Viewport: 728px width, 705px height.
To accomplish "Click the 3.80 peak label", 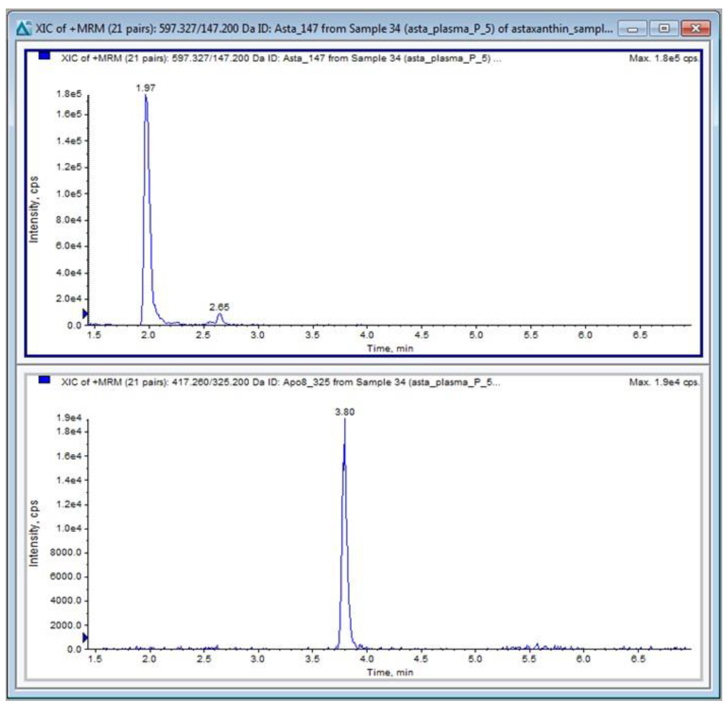I will [x=345, y=412].
